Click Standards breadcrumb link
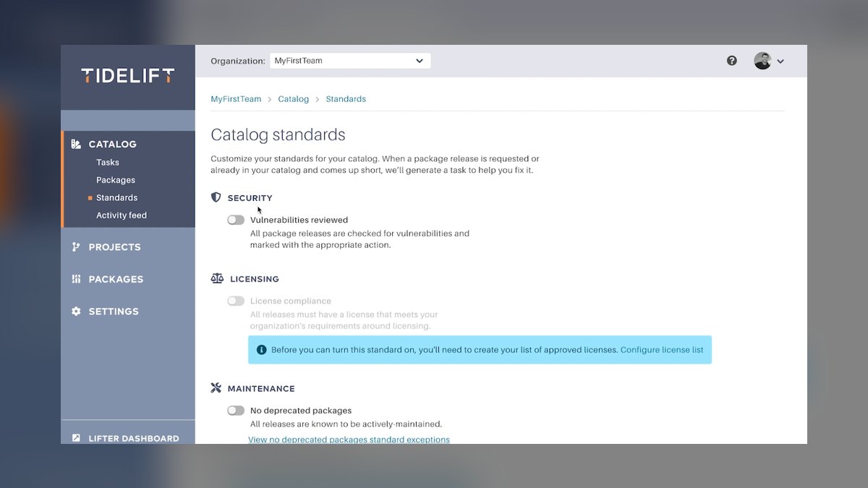The height and width of the screenshot is (488, 868). (x=346, y=99)
